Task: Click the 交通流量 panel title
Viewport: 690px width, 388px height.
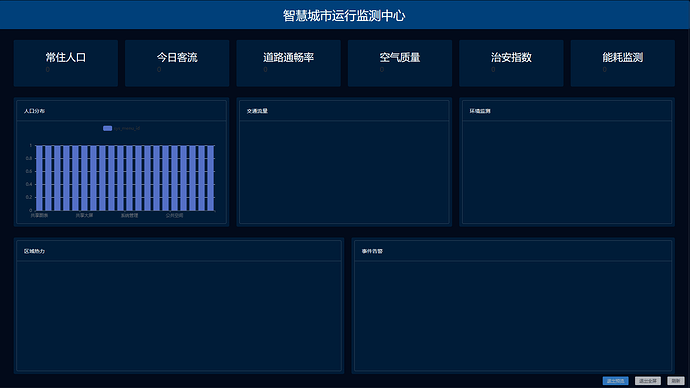Action: [257, 111]
